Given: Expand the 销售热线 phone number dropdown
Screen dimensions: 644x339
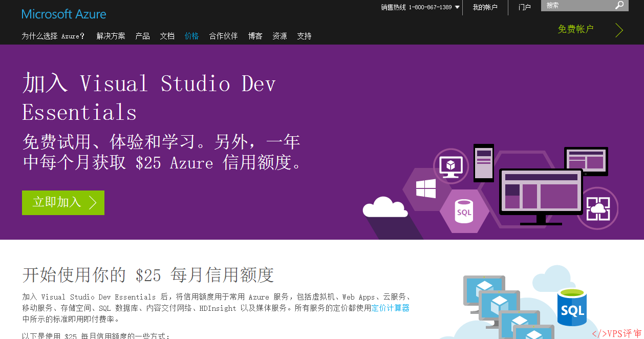Looking at the screenshot, I should pos(457,7).
